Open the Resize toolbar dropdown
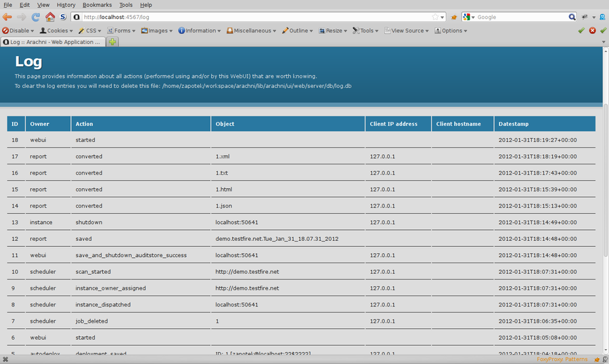This screenshot has height=364, width=609. pyautogui.click(x=333, y=30)
